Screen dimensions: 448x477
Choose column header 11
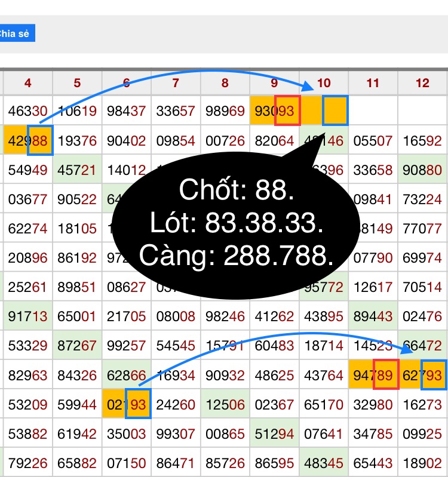[x=373, y=83]
